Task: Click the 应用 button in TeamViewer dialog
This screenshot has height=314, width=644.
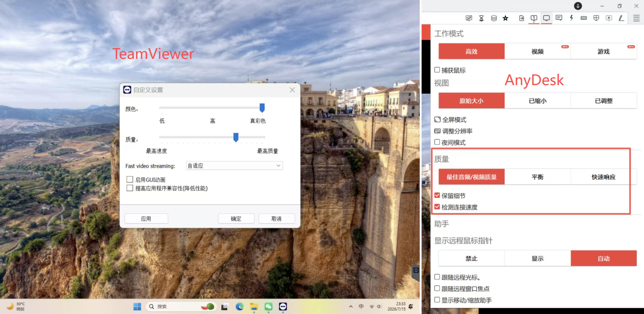Action: coord(146,219)
